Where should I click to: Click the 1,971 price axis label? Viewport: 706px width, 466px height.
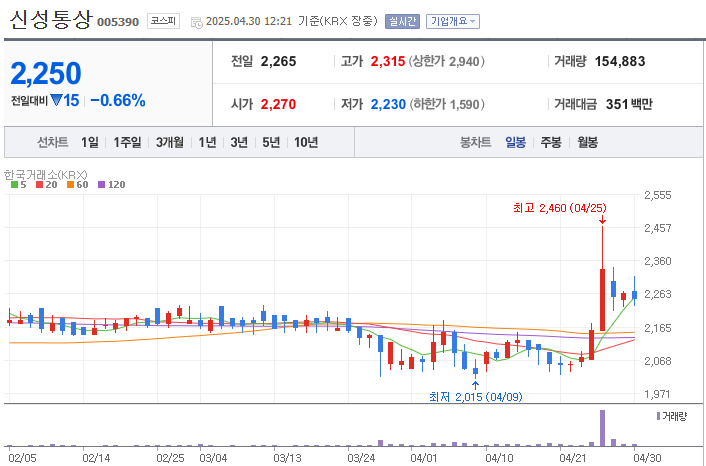click(657, 394)
